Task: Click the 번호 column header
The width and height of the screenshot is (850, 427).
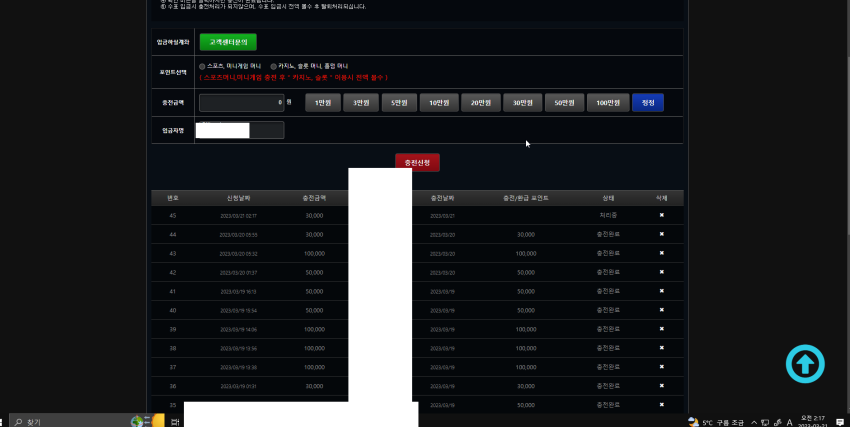Action: point(172,198)
